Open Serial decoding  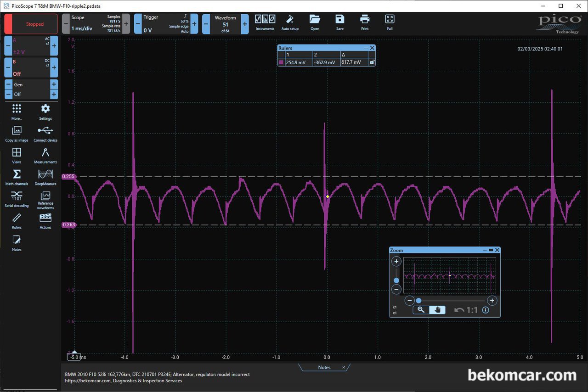coord(17,200)
